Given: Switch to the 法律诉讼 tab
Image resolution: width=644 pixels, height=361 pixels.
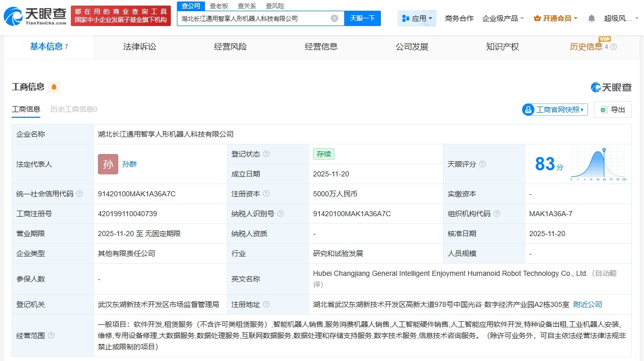Looking at the screenshot, I should point(139,46).
